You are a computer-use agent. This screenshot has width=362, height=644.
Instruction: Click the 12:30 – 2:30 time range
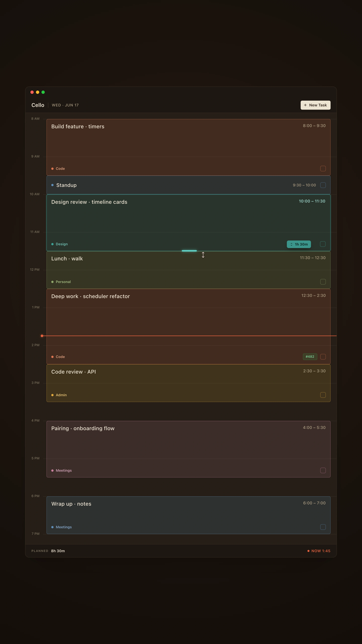point(313,295)
